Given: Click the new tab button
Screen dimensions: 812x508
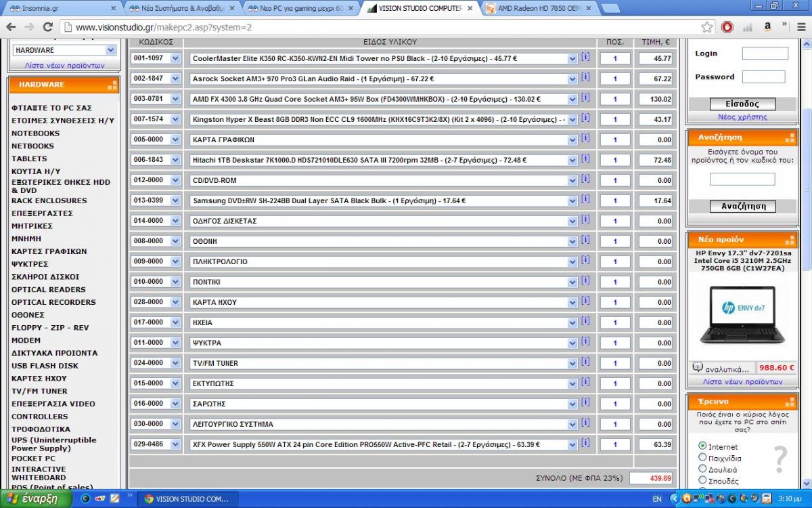Looking at the screenshot, I should click(x=610, y=9).
